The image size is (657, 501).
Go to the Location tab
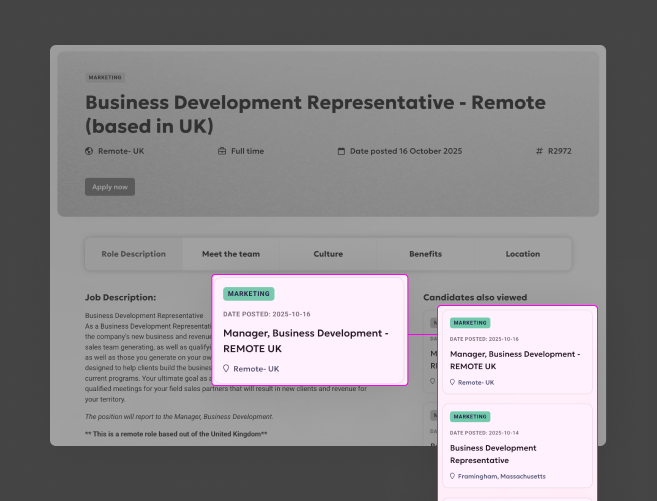(x=522, y=254)
